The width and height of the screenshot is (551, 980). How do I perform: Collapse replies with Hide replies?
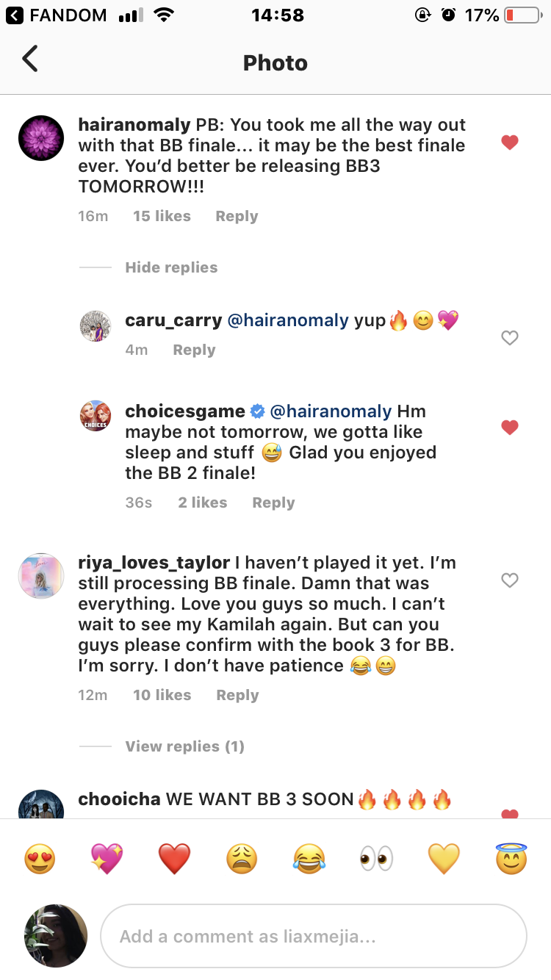(171, 267)
